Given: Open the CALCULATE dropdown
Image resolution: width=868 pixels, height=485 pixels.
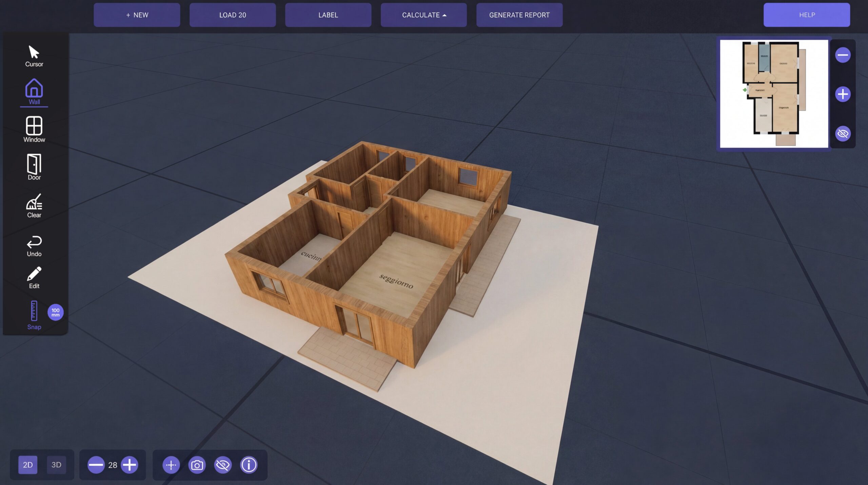Looking at the screenshot, I should pos(424,15).
